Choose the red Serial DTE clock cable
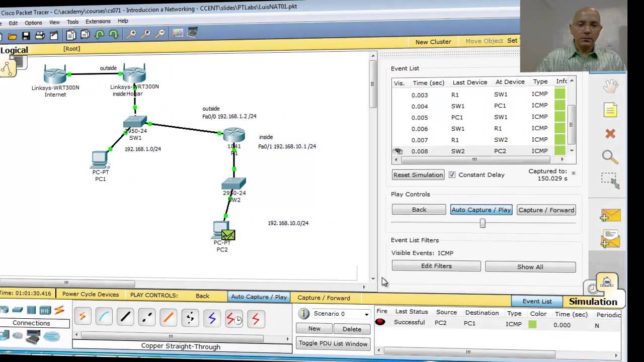Screen dimensions: 644x362 pos(233,318)
